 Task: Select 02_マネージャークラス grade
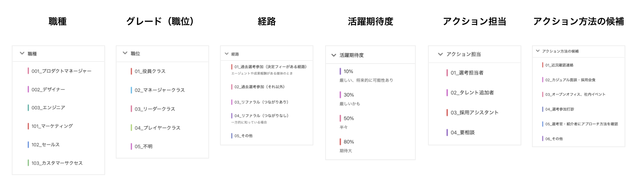pos(159,90)
